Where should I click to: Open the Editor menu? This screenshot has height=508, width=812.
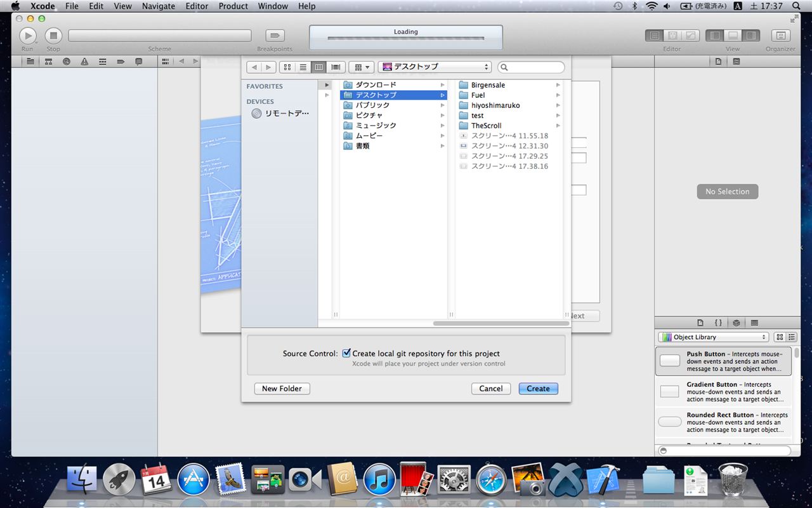pyautogui.click(x=197, y=6)
